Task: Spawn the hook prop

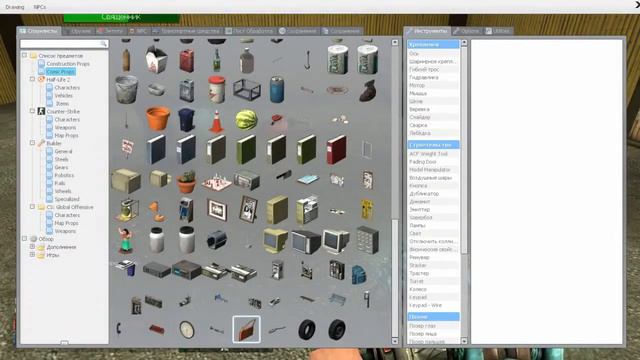Action: pyautogui.click(x=307, y=60)
